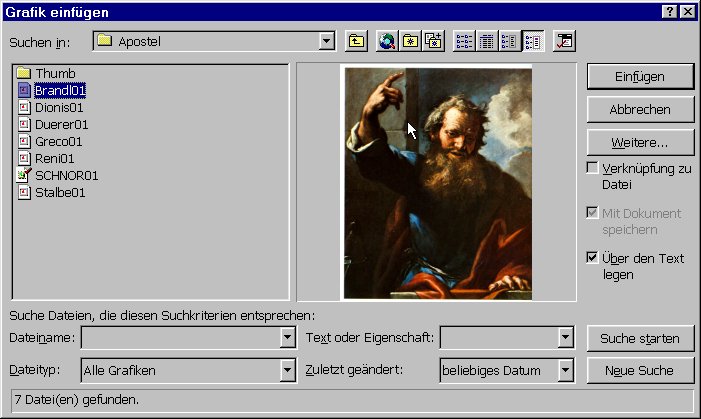Click the Search the Web icon

coord(387,41)
